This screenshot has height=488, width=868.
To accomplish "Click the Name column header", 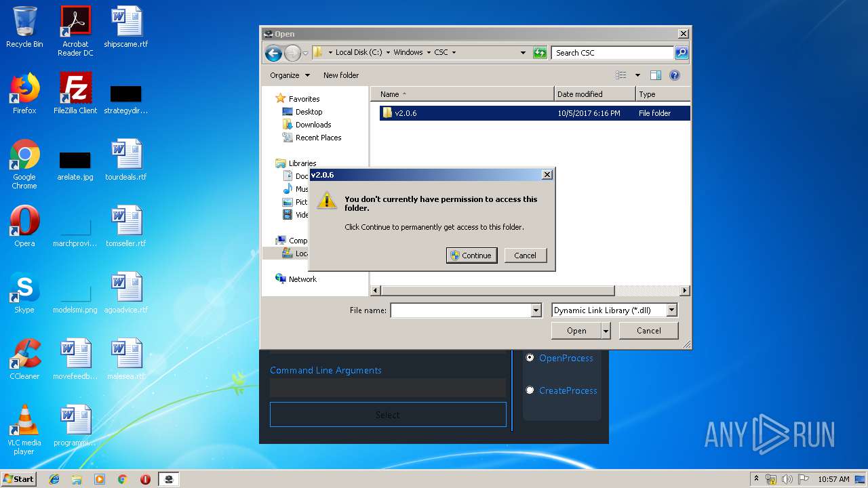I will 462,94.
